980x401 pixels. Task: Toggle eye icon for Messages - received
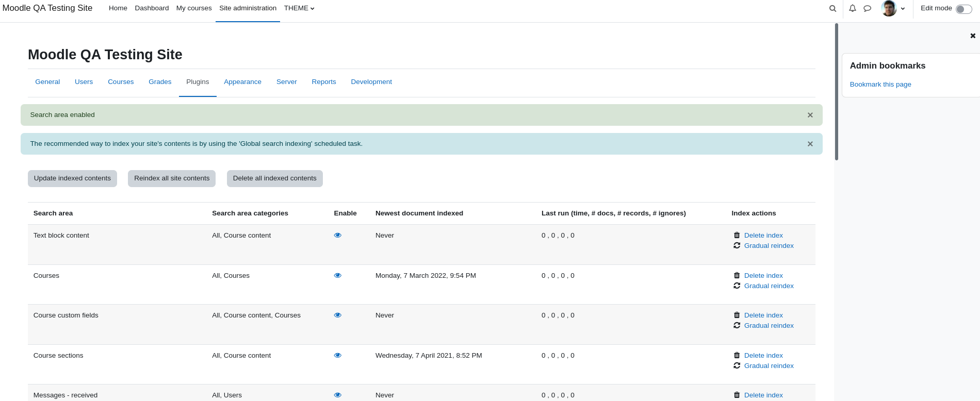coord(338,395)
